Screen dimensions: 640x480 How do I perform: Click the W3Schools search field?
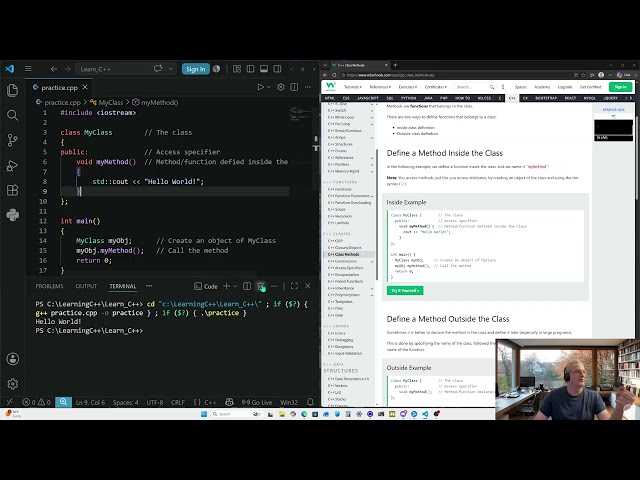tap(475, 87)
